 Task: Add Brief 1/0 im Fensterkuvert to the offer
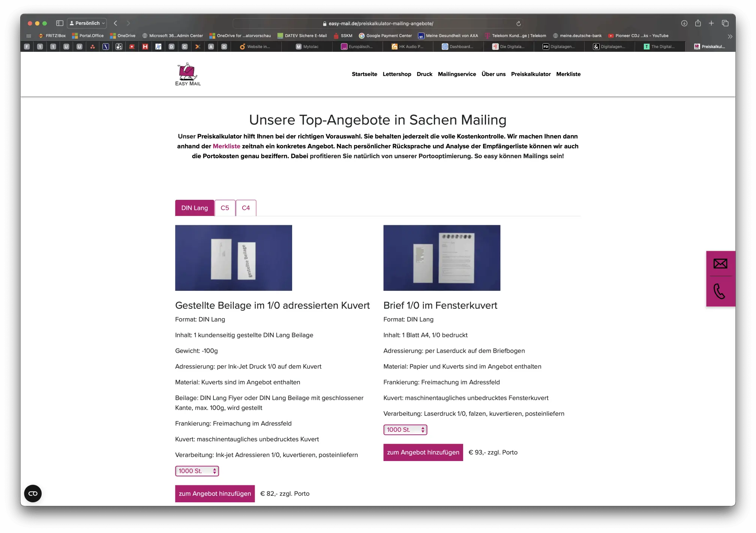click(x=423, y=452)
